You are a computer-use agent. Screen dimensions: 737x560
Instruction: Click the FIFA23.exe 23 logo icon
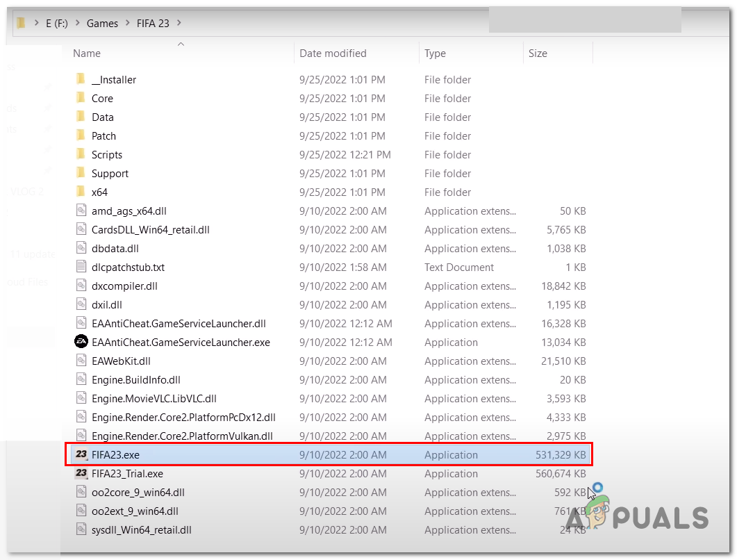coord(81,454)
